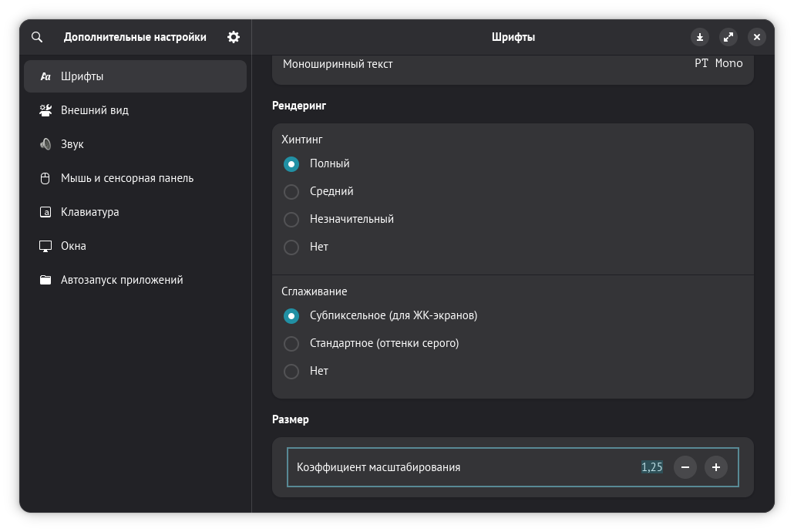Choose Стандартное (оттенки серого) antialiasing
This screenshot has width=794, height=532.
291,343
